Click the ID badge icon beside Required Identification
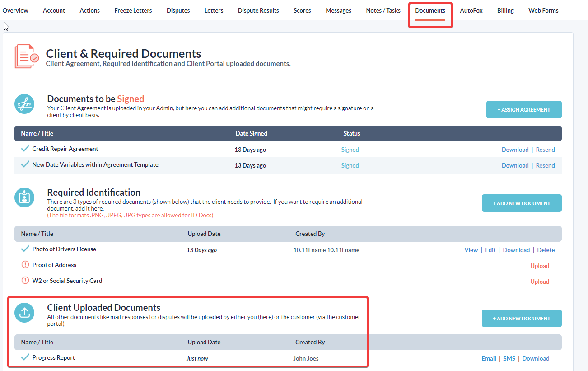 pos(24,197)
